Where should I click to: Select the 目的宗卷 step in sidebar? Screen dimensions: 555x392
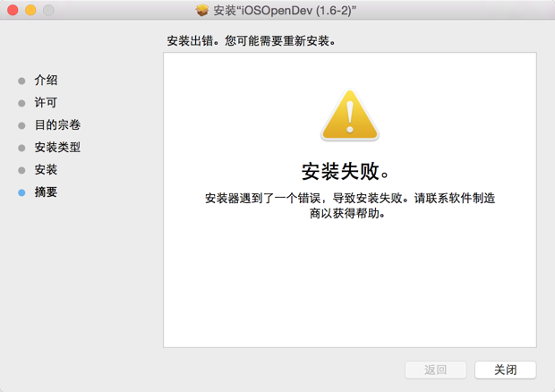tap(57, 124)
